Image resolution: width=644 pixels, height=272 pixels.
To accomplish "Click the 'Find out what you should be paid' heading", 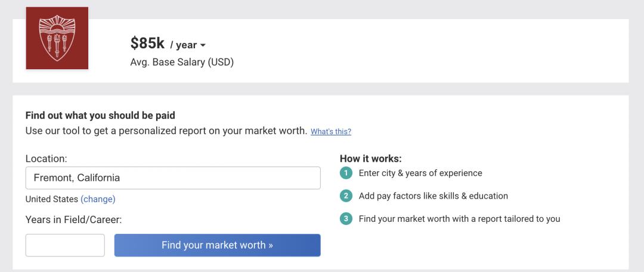I will [100, 115].
